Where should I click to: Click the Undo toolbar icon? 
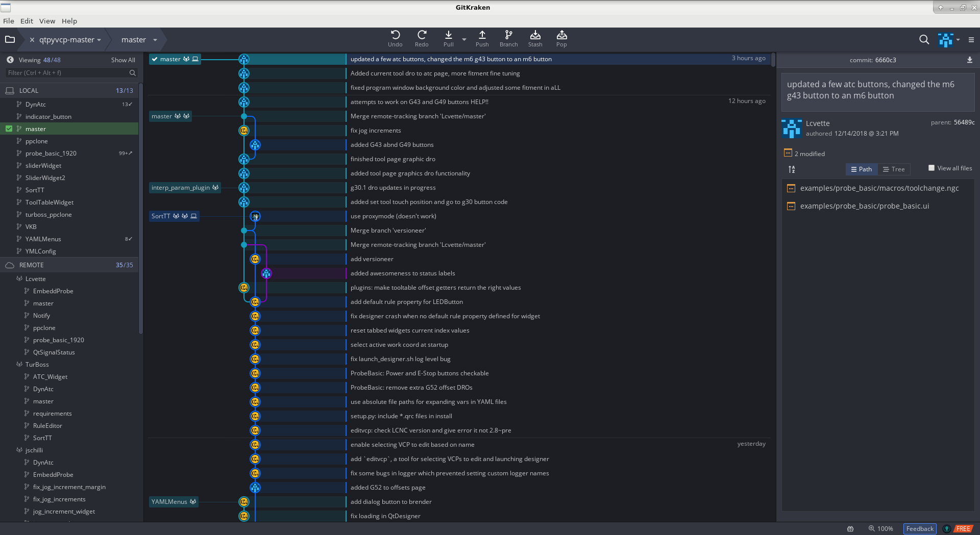point(395,35)
